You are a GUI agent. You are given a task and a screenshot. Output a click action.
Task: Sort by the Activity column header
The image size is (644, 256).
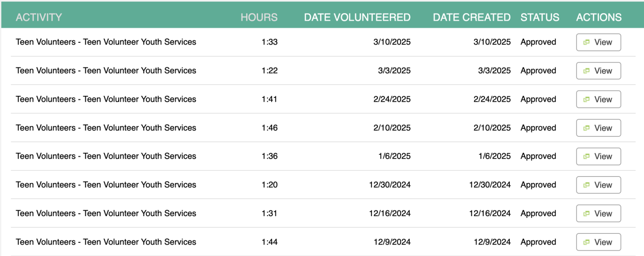[39, 17]
